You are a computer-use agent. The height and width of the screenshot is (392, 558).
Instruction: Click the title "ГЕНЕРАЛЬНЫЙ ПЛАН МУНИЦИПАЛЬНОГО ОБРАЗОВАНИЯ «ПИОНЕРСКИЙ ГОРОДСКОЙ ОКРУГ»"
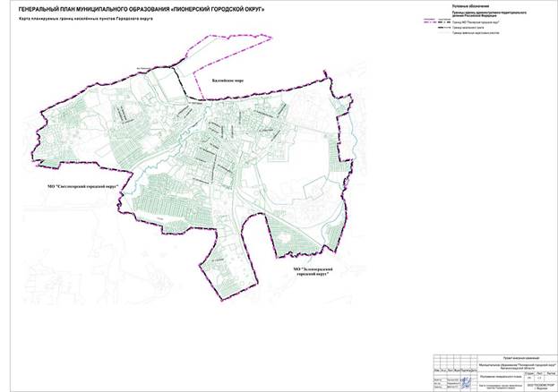142,10
